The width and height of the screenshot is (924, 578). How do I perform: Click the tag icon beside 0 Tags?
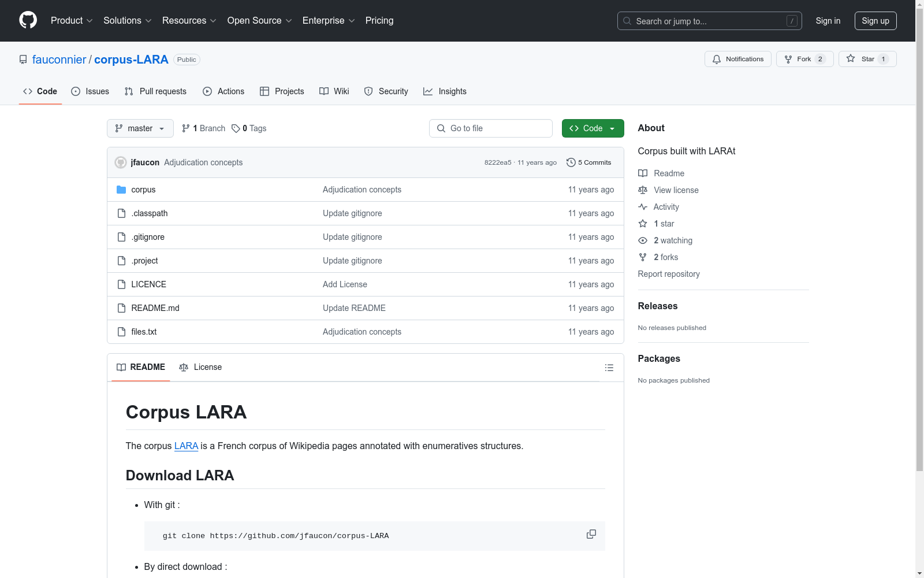tap(236, 128)
